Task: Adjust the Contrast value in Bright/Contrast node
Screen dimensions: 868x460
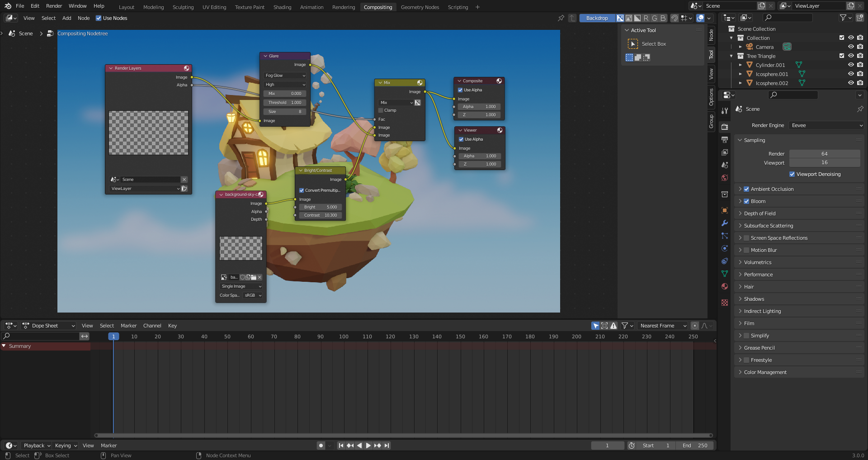Action: pos(320,215)
